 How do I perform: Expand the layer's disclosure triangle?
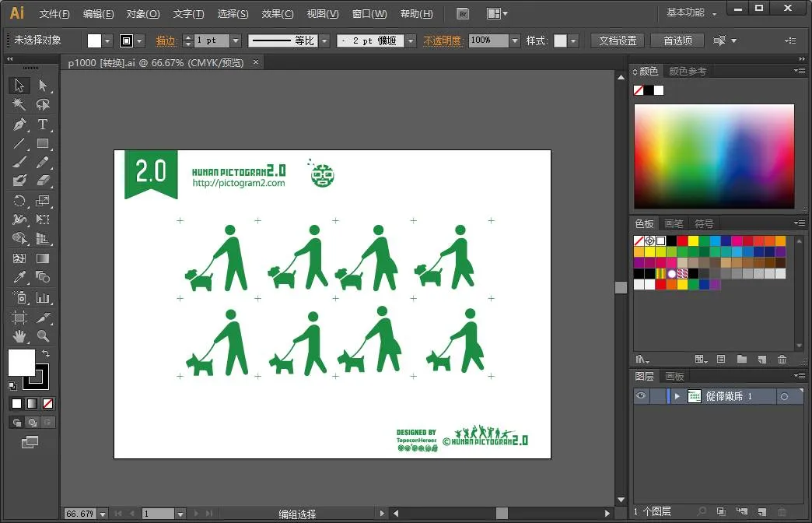677,396
